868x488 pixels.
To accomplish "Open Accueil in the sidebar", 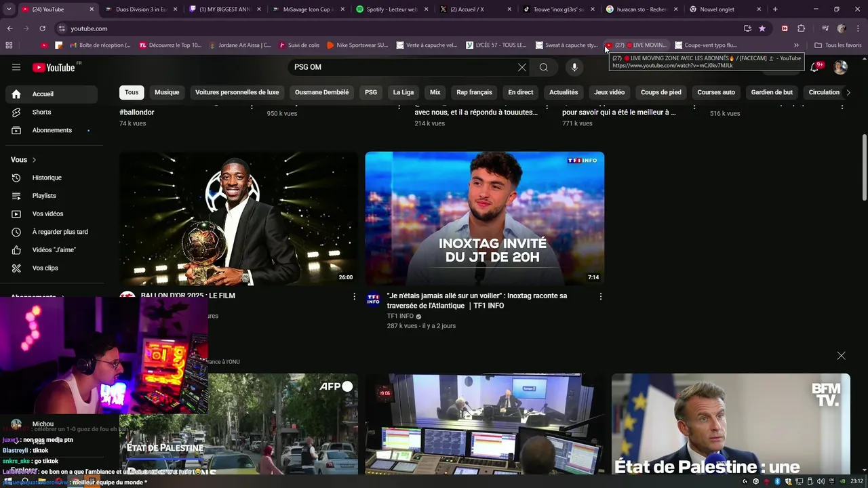I will point(52,94).
